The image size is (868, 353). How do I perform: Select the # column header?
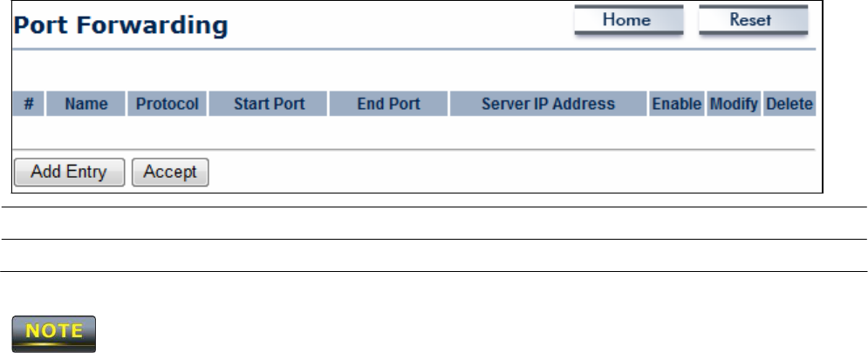pyautogui.click(x=29, y=104)
